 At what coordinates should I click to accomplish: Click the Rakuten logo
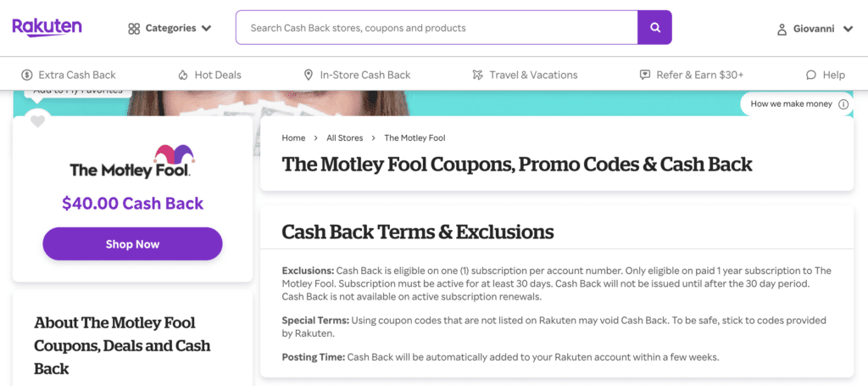click(x=47, y=27)
